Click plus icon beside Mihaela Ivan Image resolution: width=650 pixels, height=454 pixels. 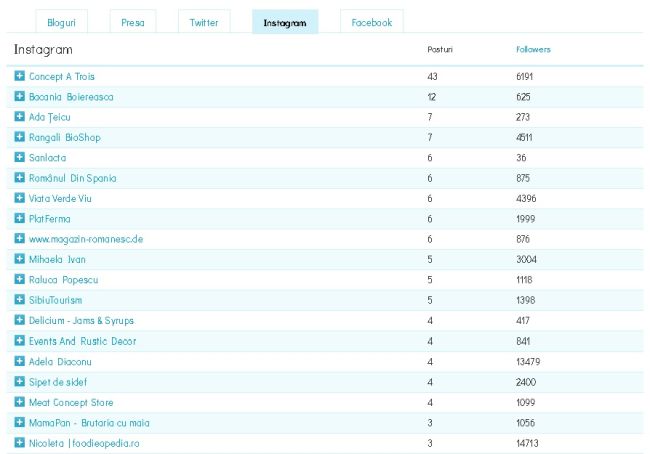tap(19, 259)
